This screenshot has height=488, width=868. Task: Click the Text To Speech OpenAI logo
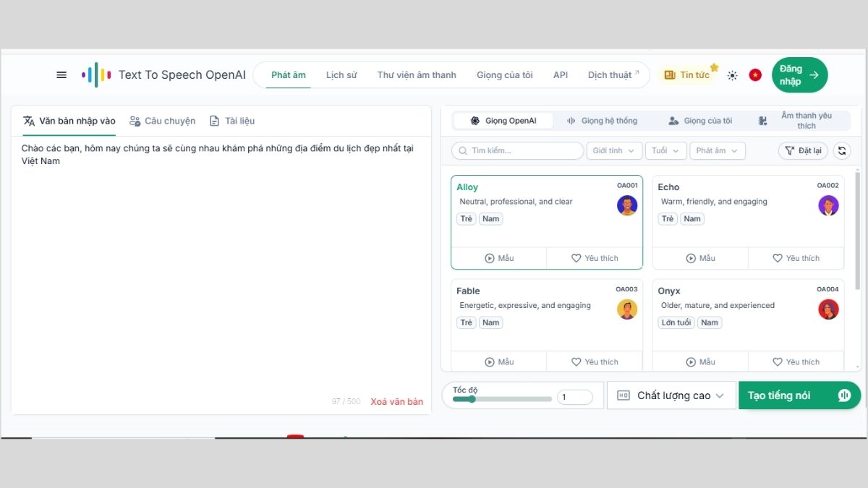coord(163,74)
